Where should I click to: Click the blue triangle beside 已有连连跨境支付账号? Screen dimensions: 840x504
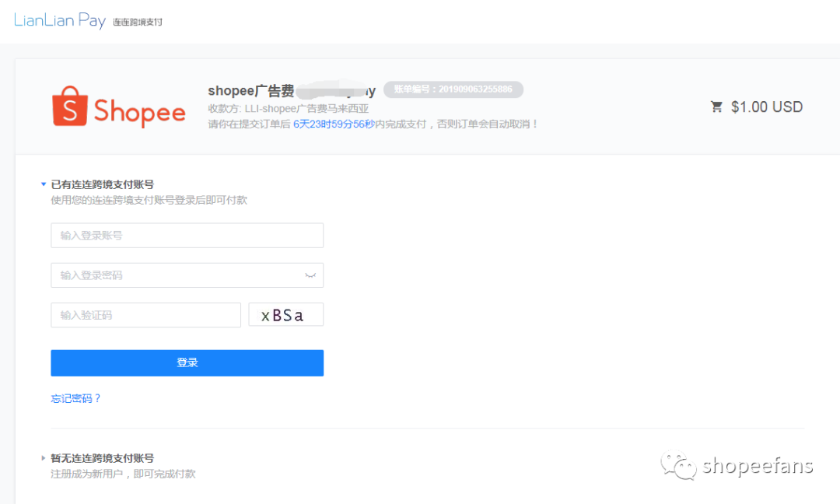44,184
